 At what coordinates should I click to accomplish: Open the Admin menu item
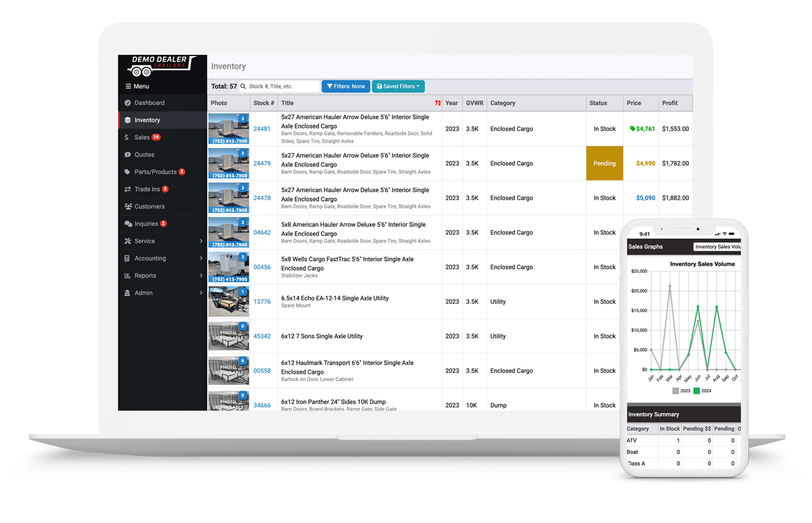pyautogui.click(x=143, y=293)
